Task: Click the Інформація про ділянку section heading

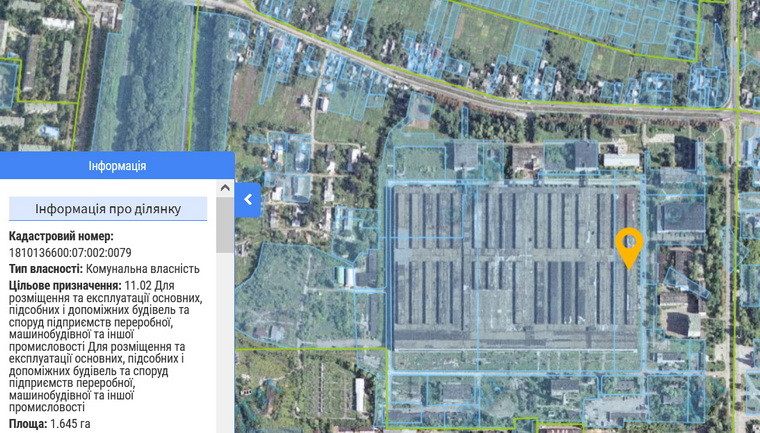Action: tap(108, 209)
